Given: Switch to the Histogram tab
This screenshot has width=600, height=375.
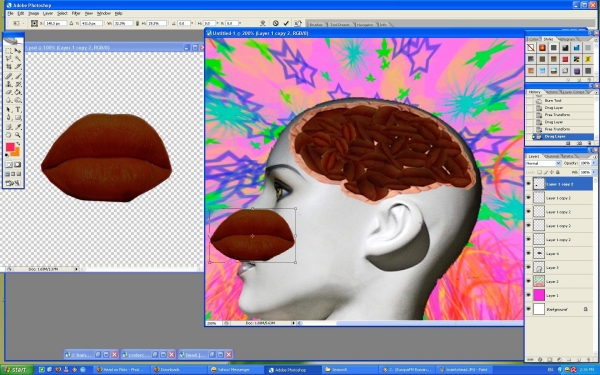Looking at the screenshot, I should [566, 39].
